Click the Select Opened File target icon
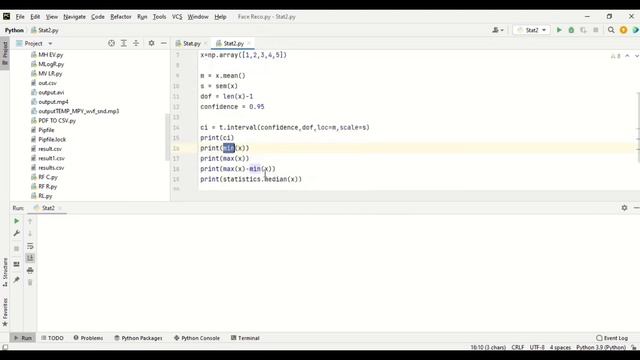 [x=111, y=43]
